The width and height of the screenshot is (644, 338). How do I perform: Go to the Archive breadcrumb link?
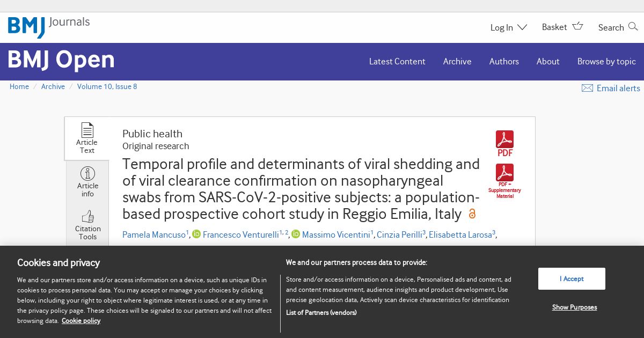[x=53, y=86]
